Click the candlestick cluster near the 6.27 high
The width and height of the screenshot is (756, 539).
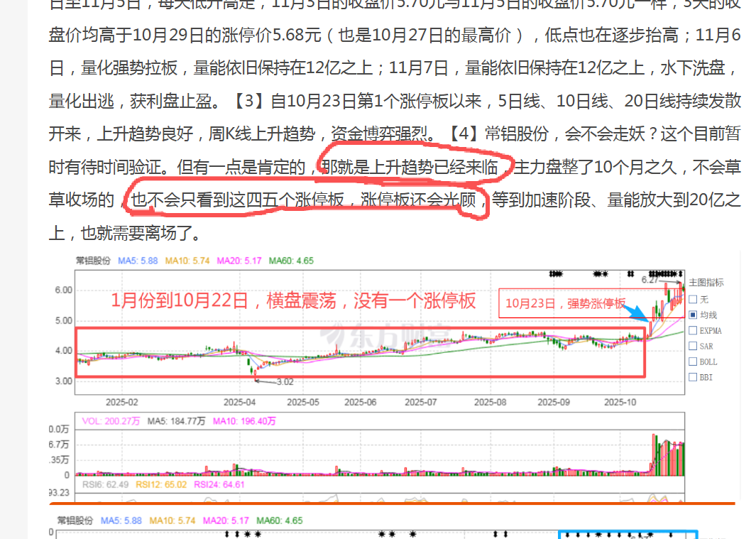(x=675, y=295)
